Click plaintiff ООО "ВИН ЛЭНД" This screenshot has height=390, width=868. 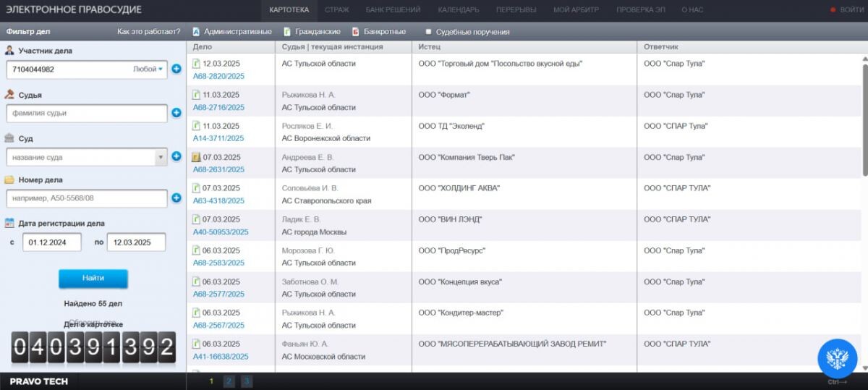450,219
